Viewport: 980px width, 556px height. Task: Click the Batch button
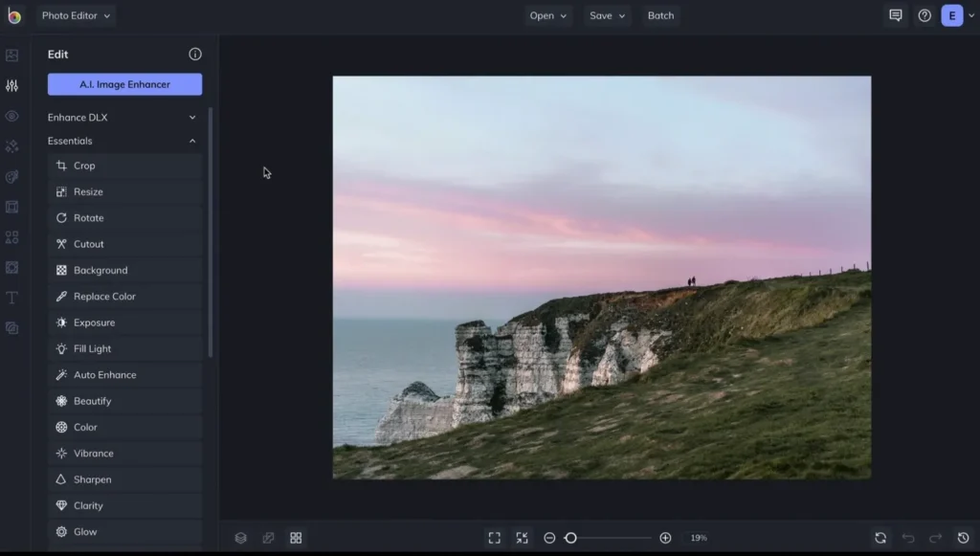(660, 15)
